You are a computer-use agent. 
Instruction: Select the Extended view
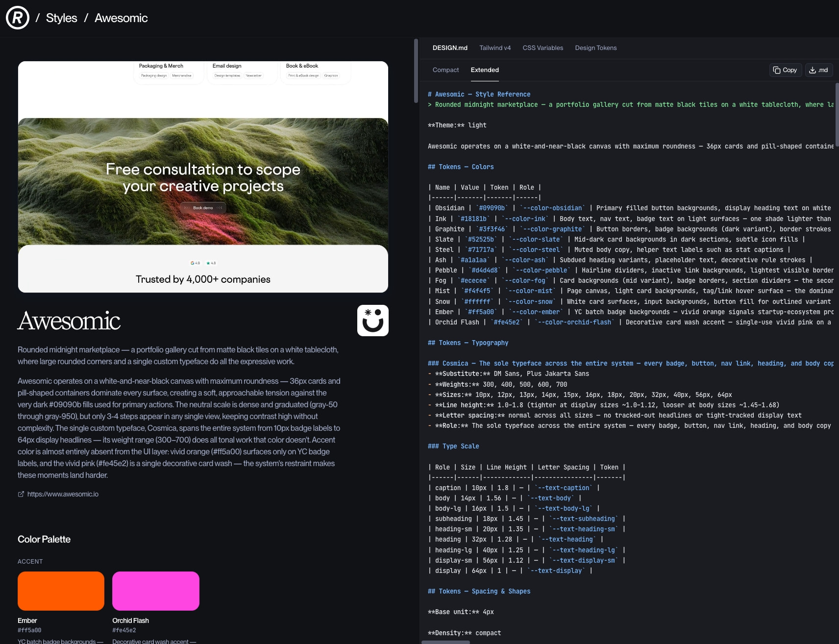coord(485,70)
